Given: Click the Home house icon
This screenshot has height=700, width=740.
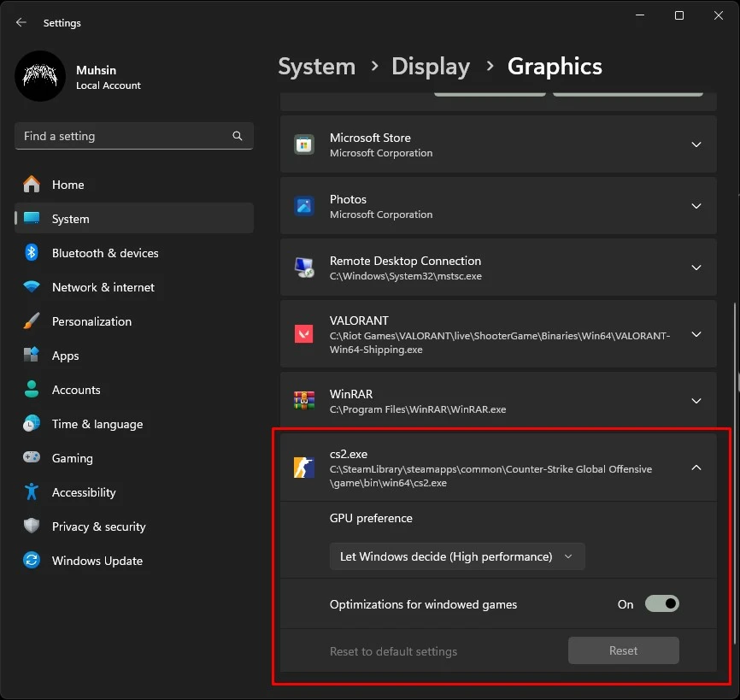Looking at the screenshot, I should point(32,184).
